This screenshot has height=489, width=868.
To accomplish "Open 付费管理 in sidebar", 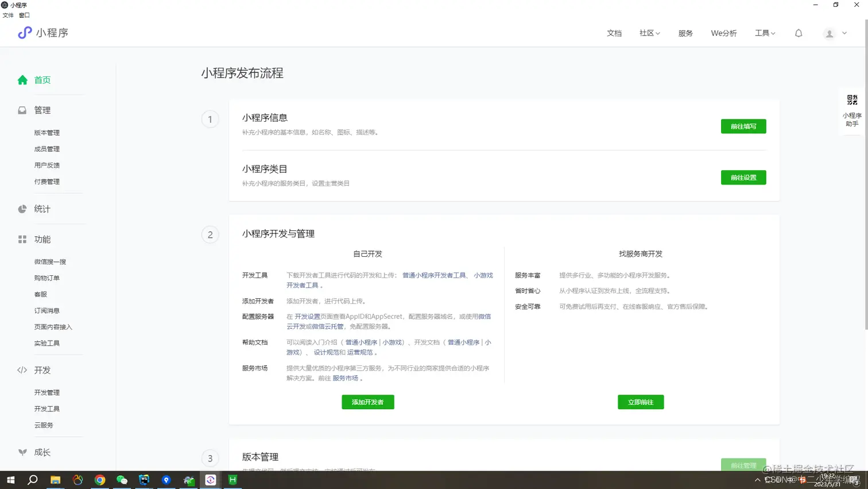I will pos(46,182).
